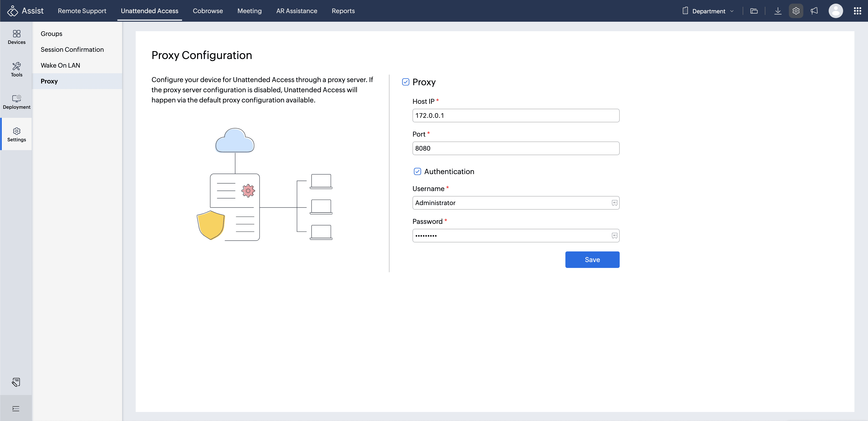Go to Deployment section

(x=17, y=102)
